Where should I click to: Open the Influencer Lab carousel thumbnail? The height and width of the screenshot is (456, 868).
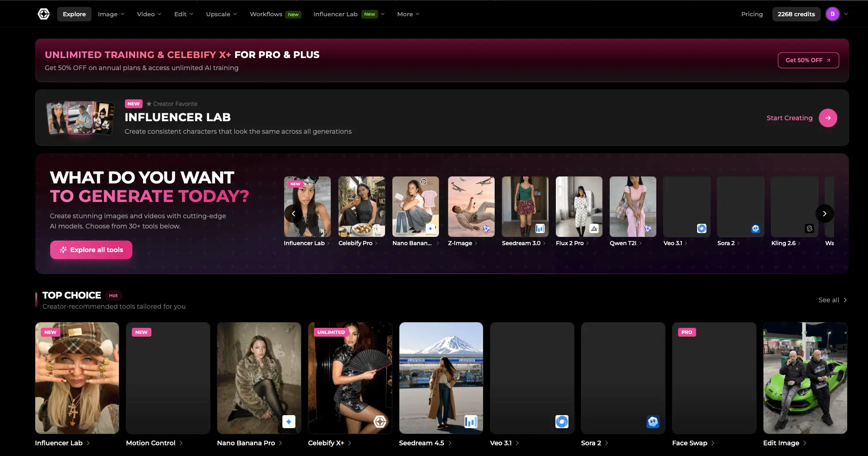[307, 207]
